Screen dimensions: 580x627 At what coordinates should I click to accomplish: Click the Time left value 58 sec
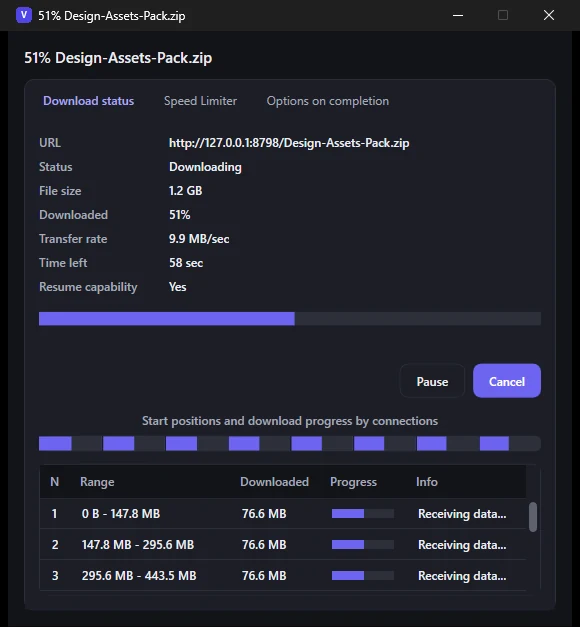coord(186,263)
